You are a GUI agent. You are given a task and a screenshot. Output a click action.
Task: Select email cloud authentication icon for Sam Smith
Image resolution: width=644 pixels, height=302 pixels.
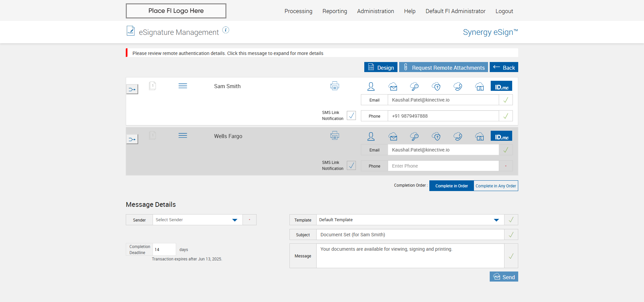(x=393, y=87)
